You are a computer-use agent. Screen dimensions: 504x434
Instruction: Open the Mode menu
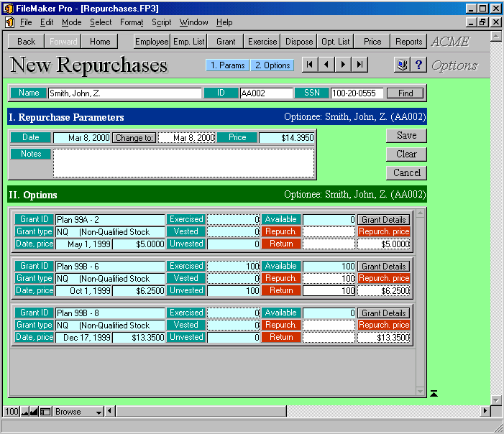[x=71, y=22]
